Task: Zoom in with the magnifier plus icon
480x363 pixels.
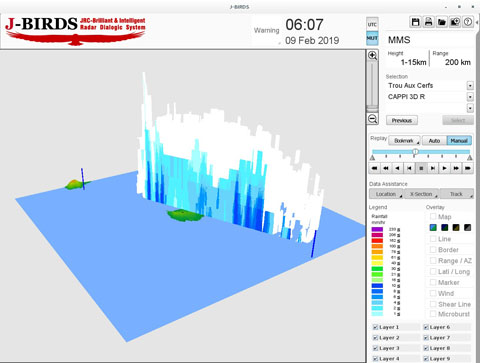Action: click(372, 55)
